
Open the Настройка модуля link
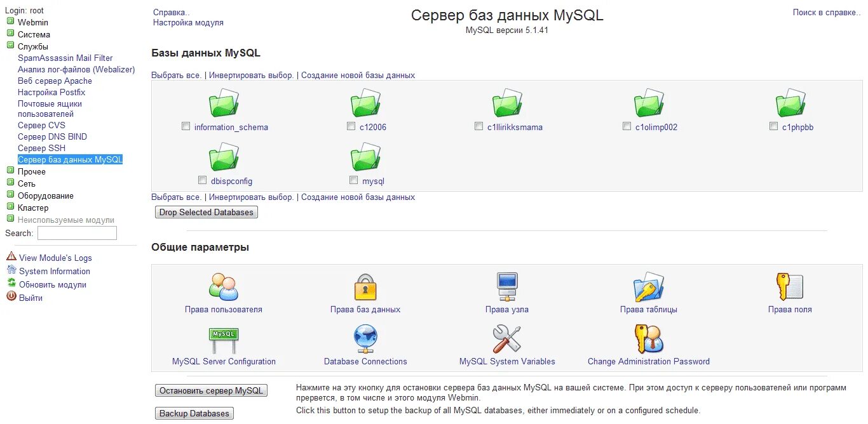188,22
